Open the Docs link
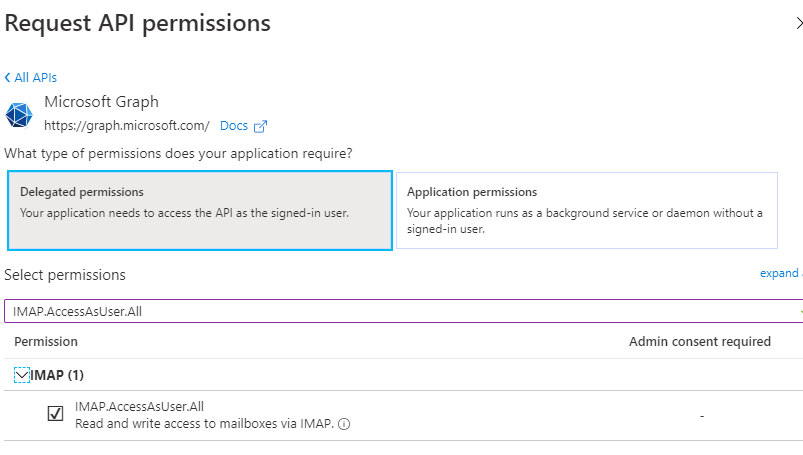 pyautogui.click(x=234, y=126)
